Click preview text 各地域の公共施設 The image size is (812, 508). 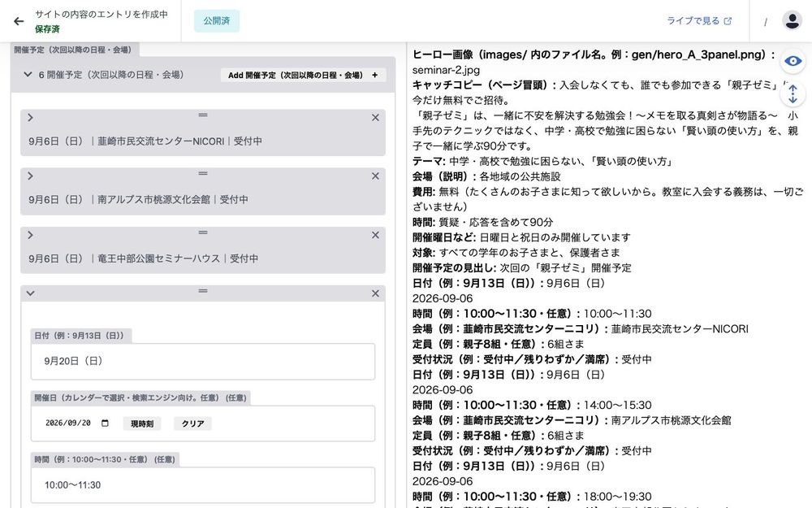(520, 176)
